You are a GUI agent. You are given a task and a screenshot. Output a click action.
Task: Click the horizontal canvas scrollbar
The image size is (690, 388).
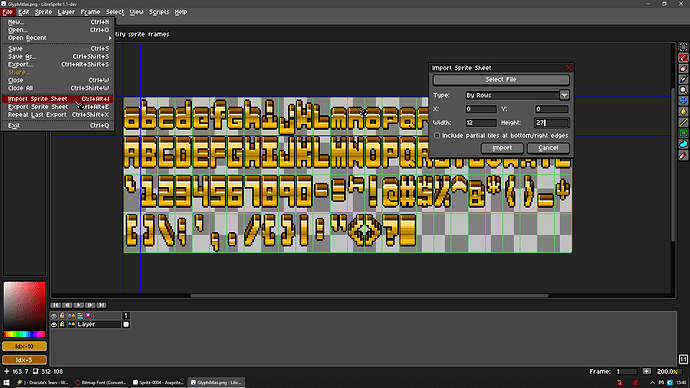tap(369, 296)
